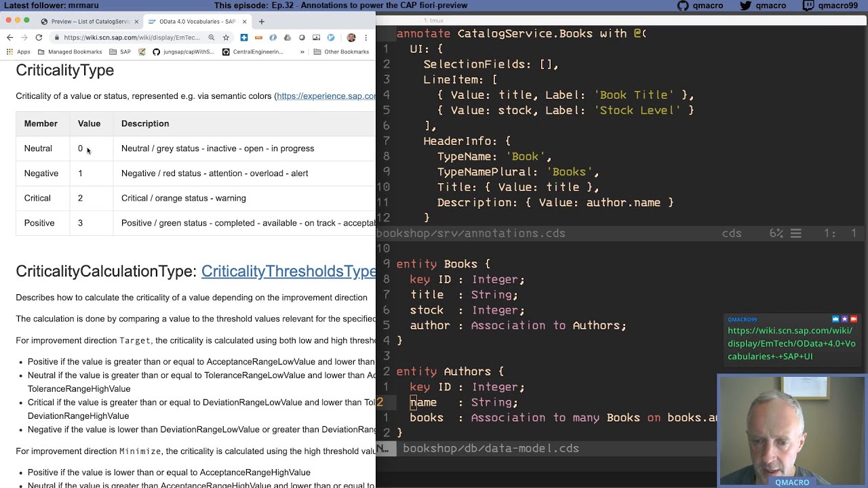Click the Twitter bird icon in overlay bar
Screen dimensions: 868x488
[745, 5]
